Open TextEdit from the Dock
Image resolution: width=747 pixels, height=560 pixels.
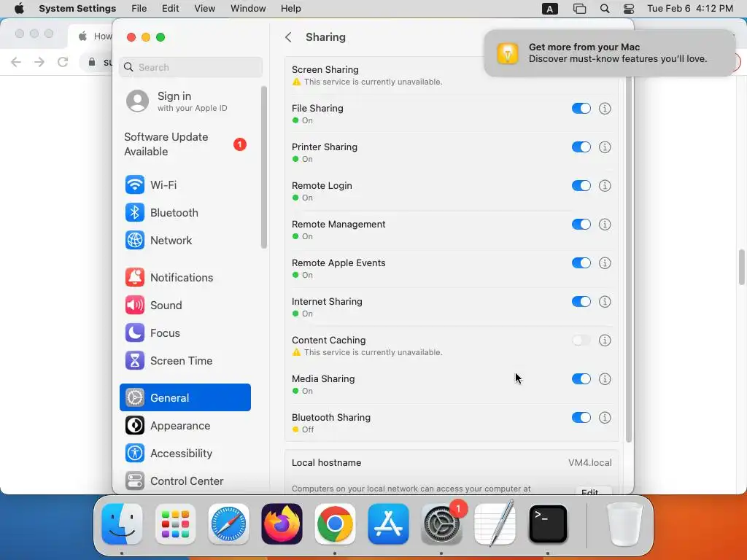click(495, 524)
